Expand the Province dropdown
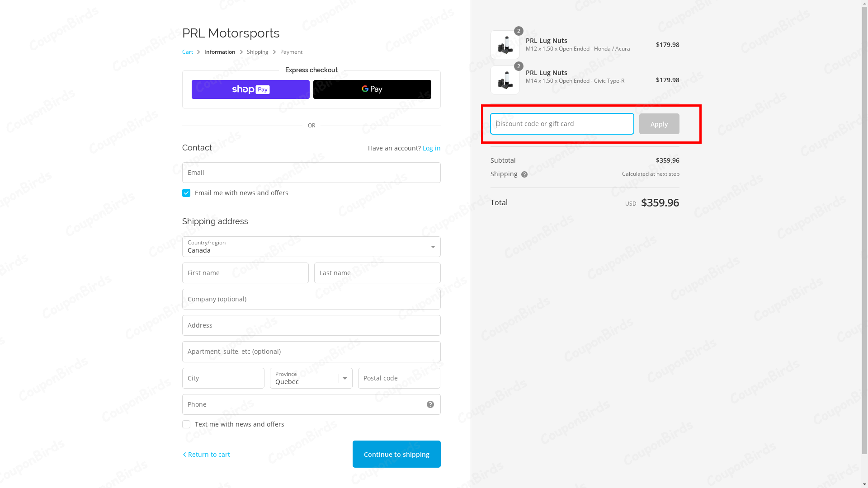The height and width of the screenshot is (488, 868). (x=311, y=378)
